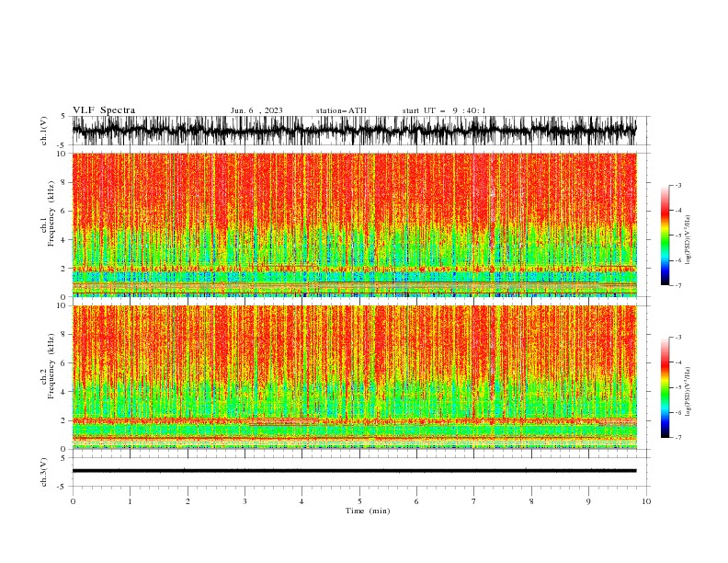Screen dimensions: 728x563
Task: Click the ch.2 colorbar "log(PSD)" label
Action: coord(688,392)
